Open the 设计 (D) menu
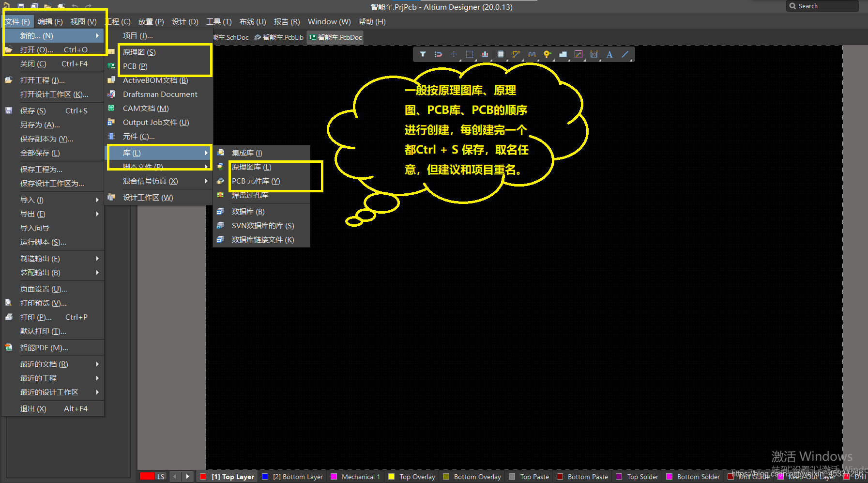 click(x=185, y=21)
